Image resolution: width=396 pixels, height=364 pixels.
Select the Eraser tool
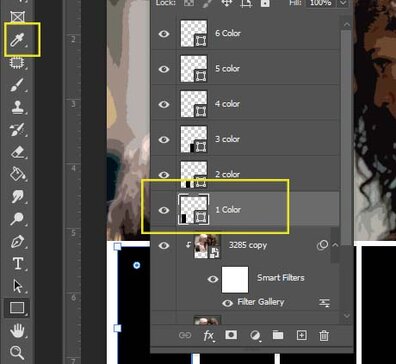(x=17, y=152)
